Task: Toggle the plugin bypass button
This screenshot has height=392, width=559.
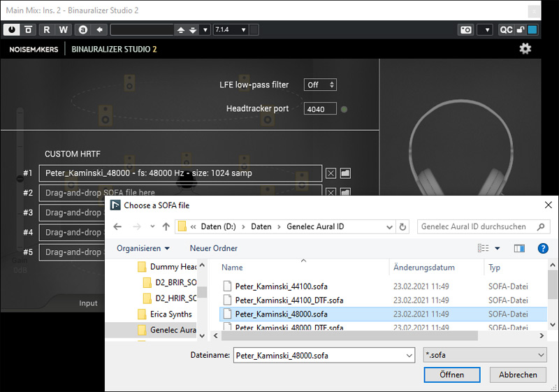Action: [28, 29]
